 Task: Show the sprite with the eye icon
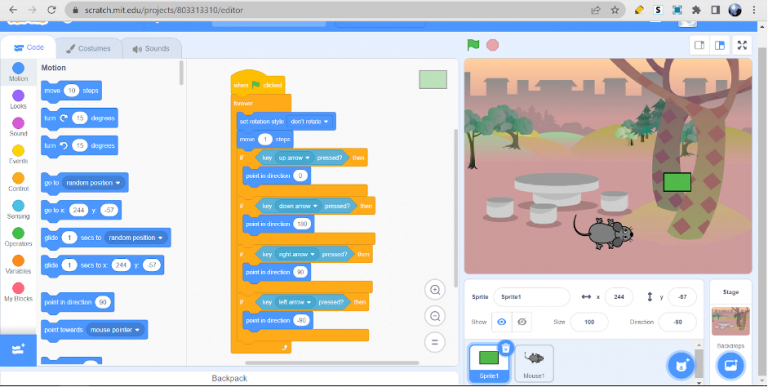(x=502, y=322)
